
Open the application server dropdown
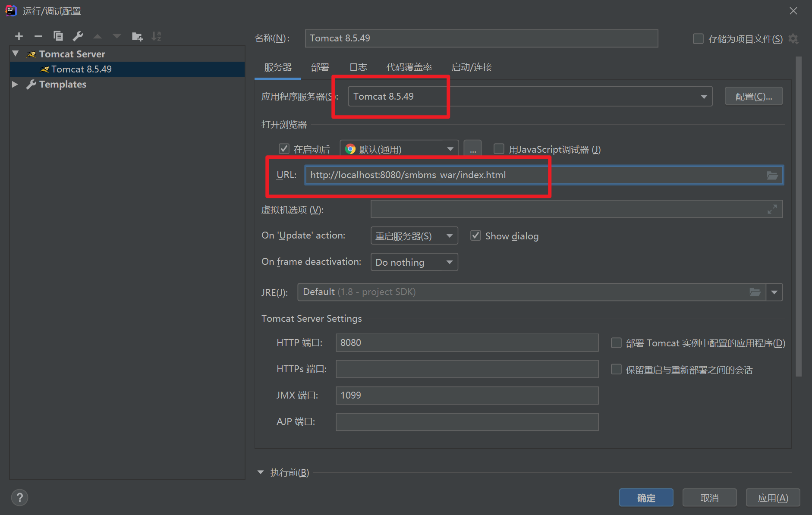click(704, 97)
